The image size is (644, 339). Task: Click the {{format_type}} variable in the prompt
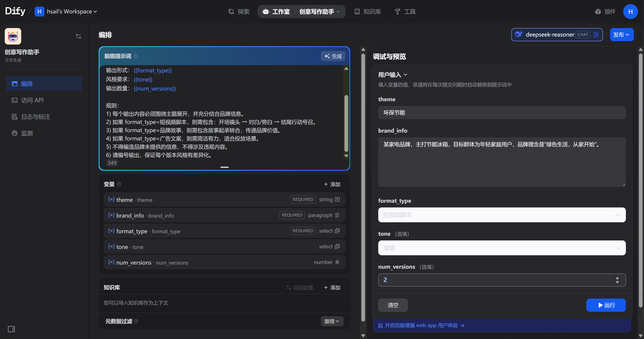point(152,71)
